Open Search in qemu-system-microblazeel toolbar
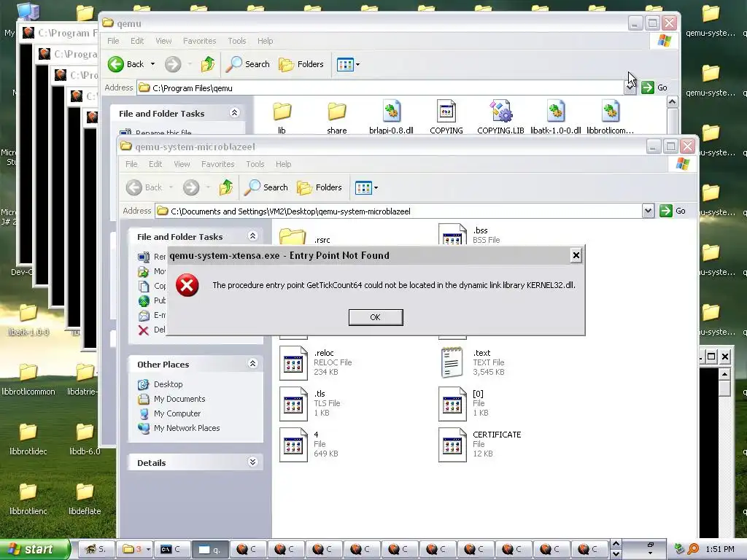Screen dimensions: 747x560 click(x=266, y=187)
